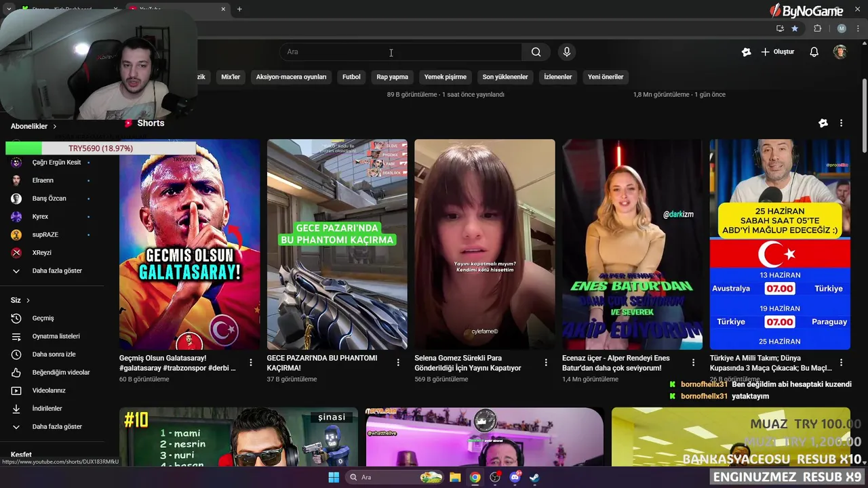Image resolution: width=868 pixels, height=488 pixels.
Task: Open Beğendiğim videolar thumbs-up icon
Action: coord(16,372)
